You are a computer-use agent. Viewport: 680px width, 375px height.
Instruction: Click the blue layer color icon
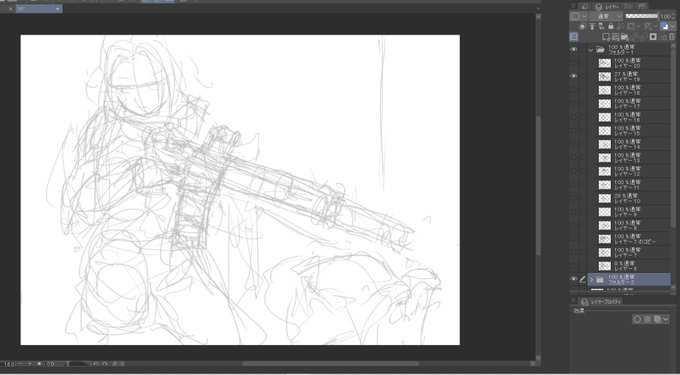(664, 26)
